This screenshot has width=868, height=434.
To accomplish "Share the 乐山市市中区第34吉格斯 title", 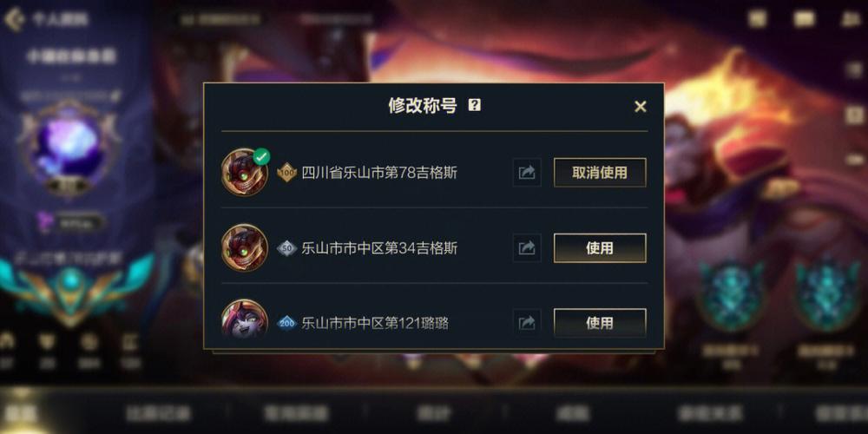I will coord(527,248).
